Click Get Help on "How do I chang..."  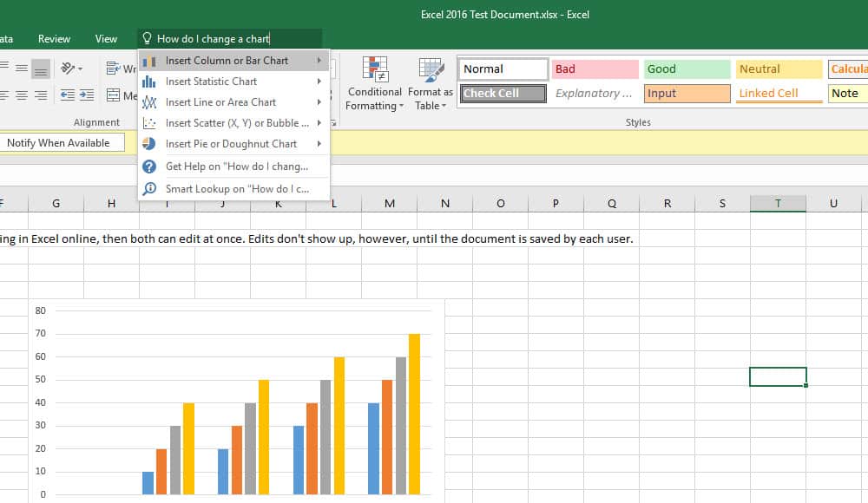[x=233, y=166]
